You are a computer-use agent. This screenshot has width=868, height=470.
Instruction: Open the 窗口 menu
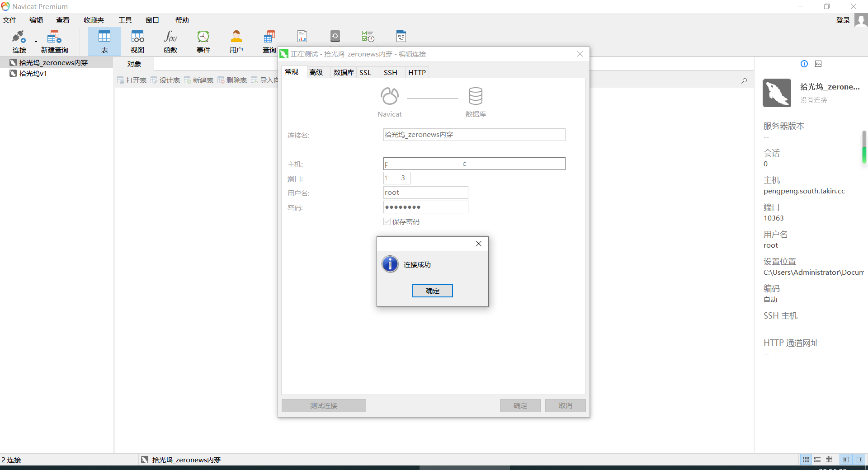[152, 20]
